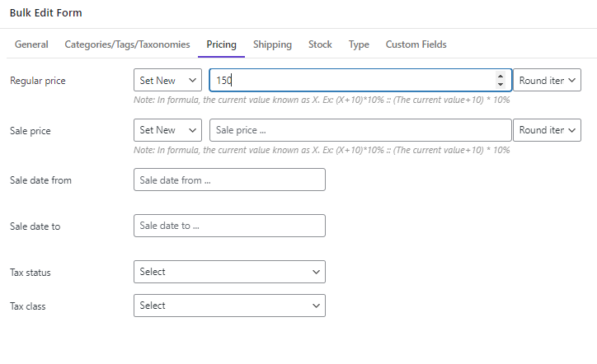Switch to the Type tab
Screen dimensions: 597x364
(359, 44)
